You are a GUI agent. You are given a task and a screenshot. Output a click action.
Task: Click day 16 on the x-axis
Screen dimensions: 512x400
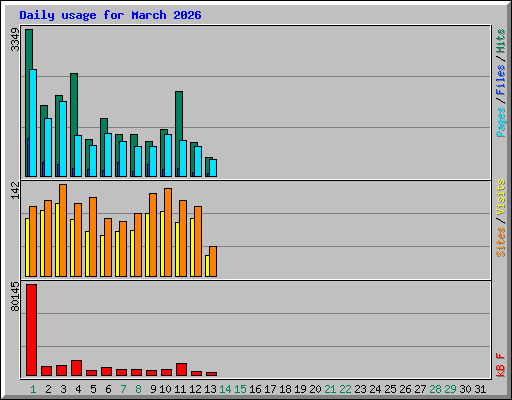(255, 389)
